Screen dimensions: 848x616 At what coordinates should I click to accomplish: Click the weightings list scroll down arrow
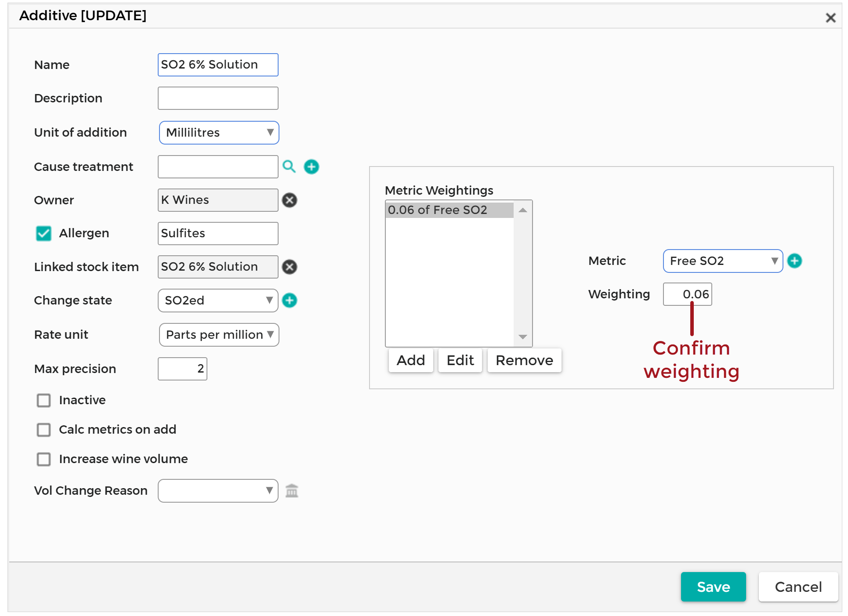pos(523,337)
